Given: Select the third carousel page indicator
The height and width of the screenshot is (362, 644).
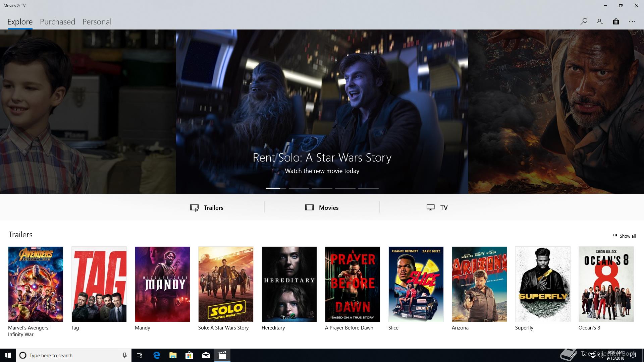Looking at the screenshot, I should (x=322, y=188).
